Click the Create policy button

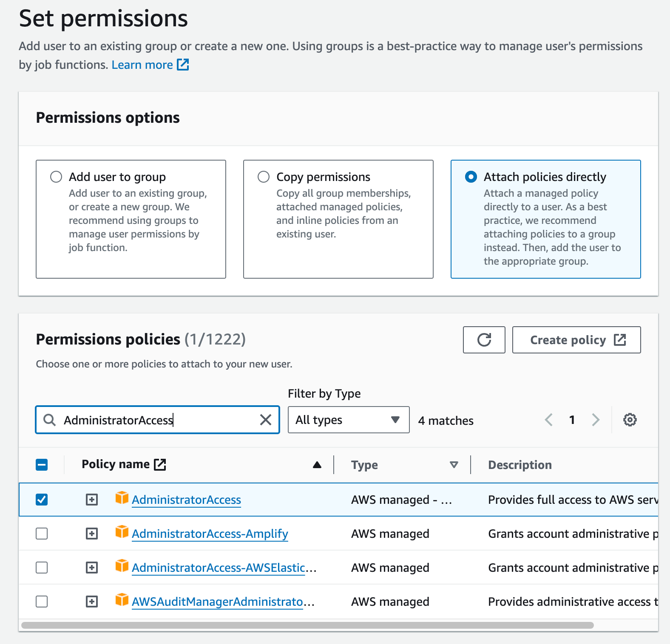point(576,340)
